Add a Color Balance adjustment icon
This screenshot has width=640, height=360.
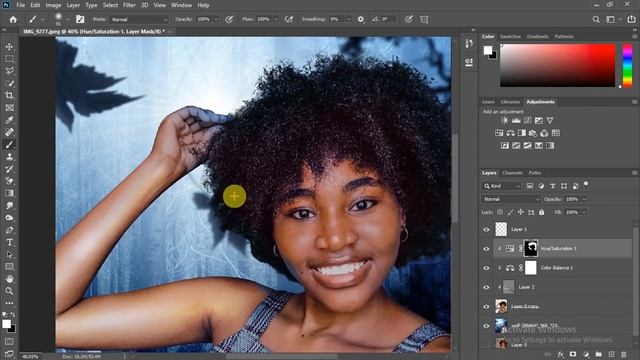click(x=511, y=133)
